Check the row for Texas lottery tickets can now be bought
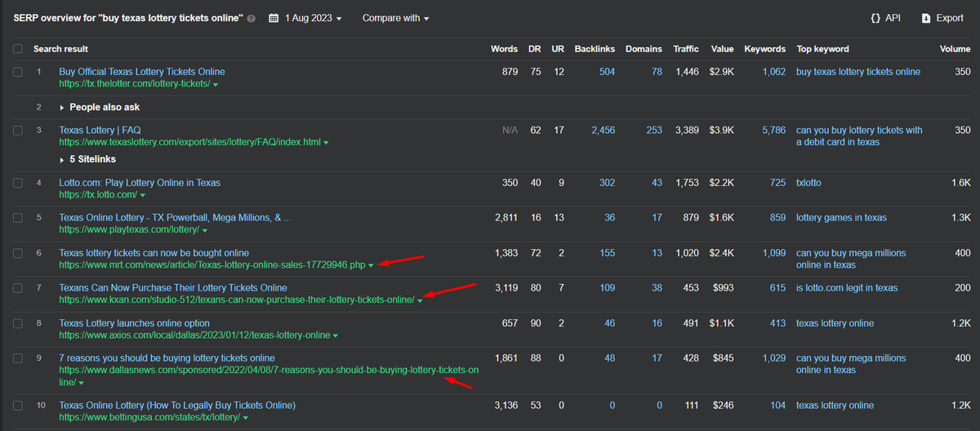The image size is (980, 431). point(18,253)
